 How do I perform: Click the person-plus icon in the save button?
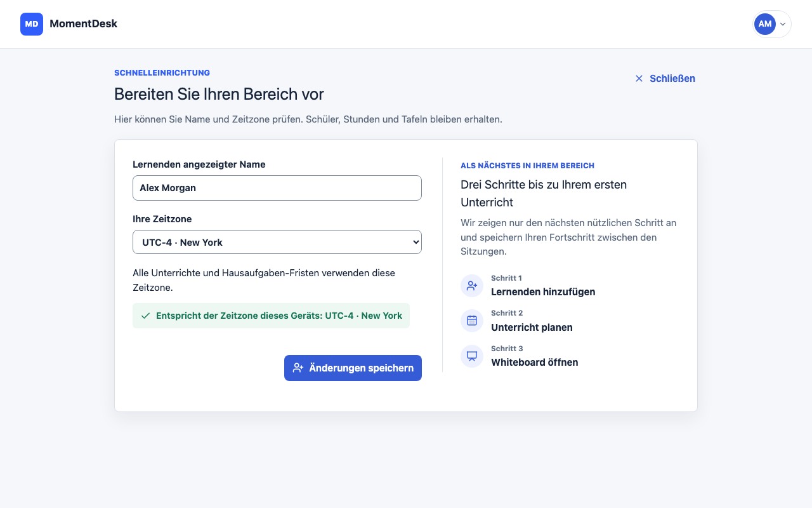click(298, 368)
